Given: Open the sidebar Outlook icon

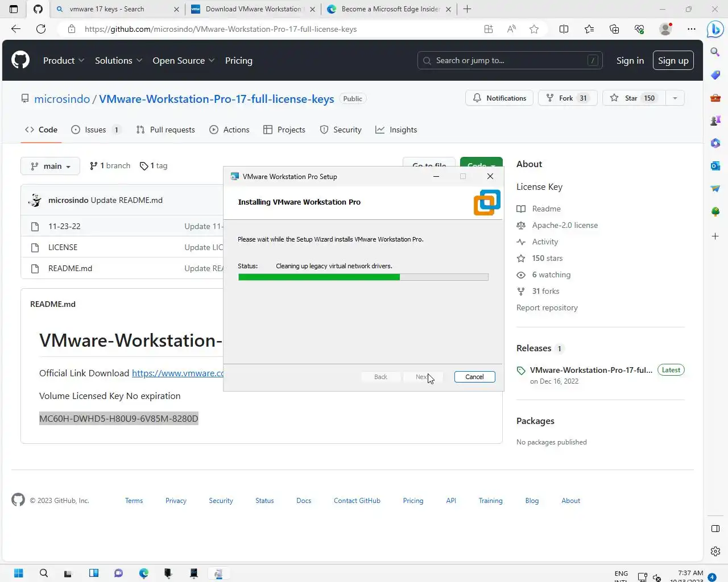Looking at the screenshot, I should pos(715,166).
